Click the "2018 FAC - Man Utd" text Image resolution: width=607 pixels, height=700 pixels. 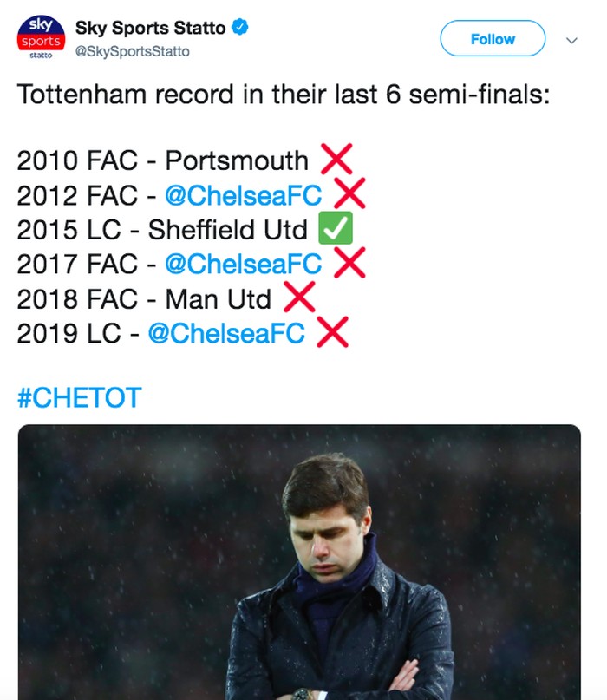click(x=144, y=298)
